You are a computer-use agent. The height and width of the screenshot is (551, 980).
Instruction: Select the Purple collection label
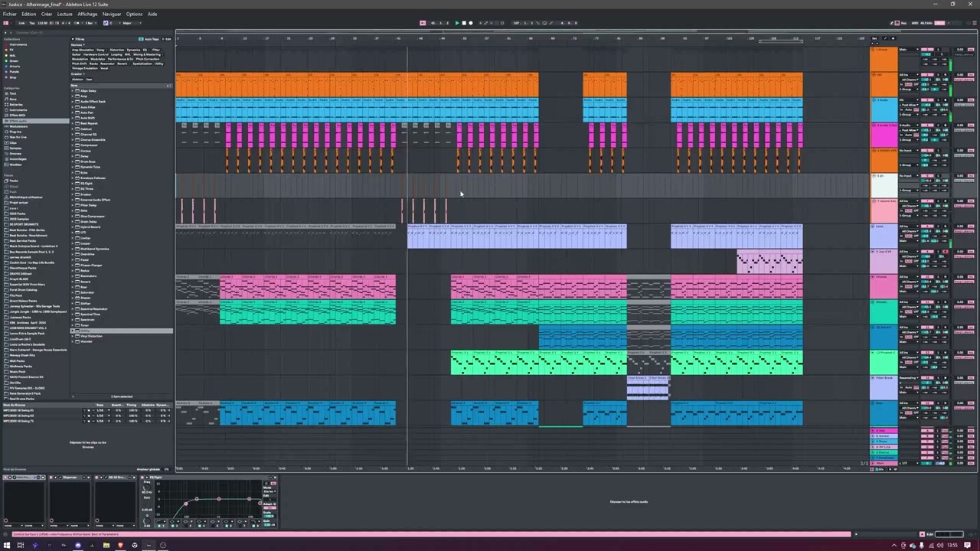14,72
